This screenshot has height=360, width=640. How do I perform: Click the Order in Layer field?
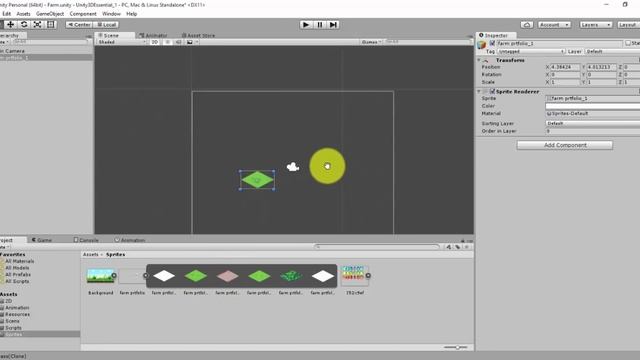click(593, 131)
